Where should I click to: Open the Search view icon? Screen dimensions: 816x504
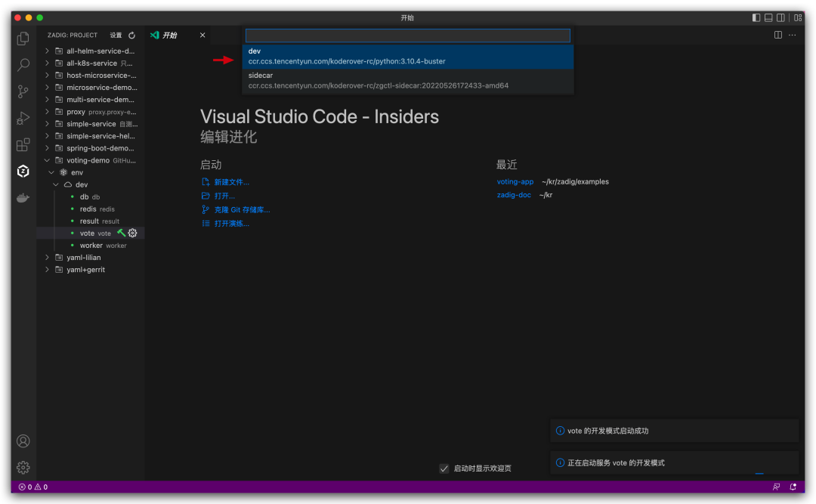[23, 64]
